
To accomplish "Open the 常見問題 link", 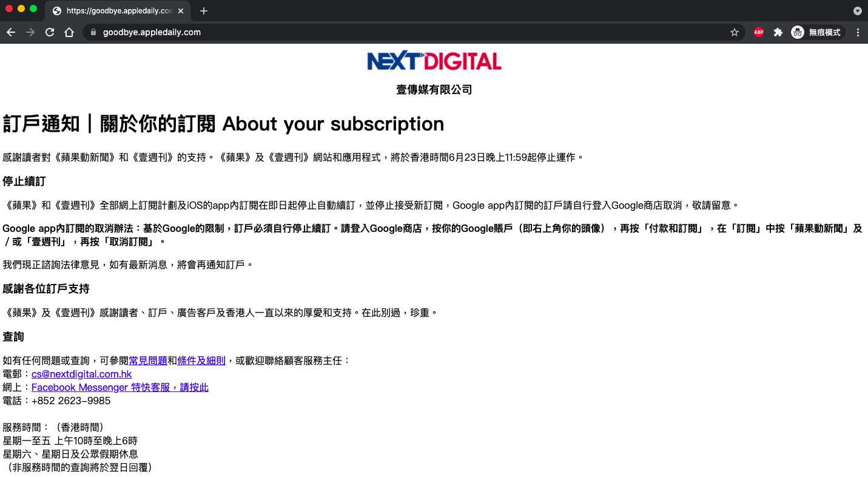I will (x=148, y=360).
